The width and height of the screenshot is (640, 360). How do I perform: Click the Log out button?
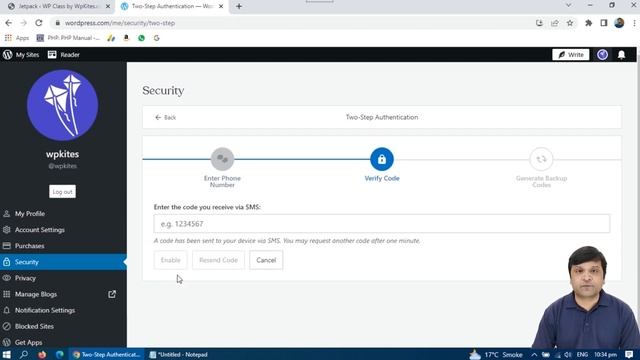tap(62, 191)
